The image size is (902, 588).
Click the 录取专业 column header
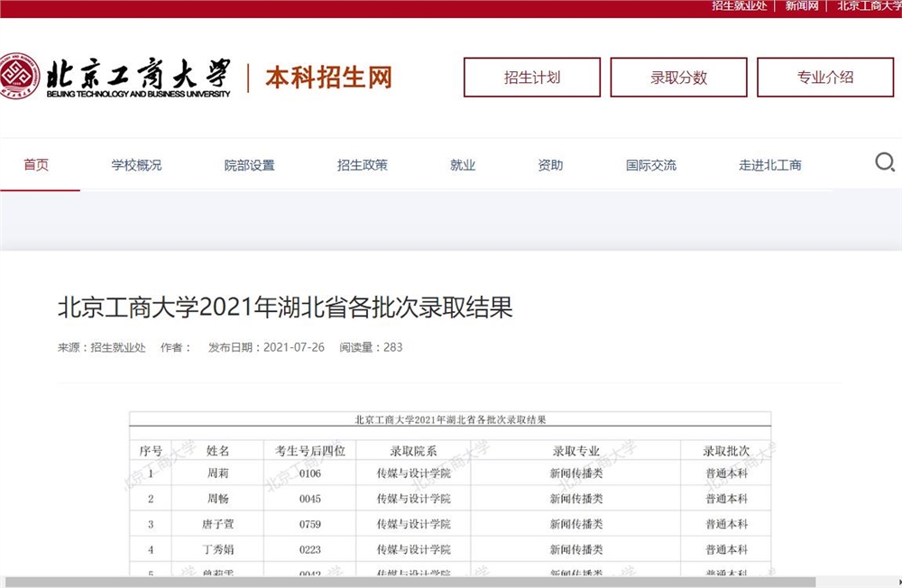click(576, 451)
